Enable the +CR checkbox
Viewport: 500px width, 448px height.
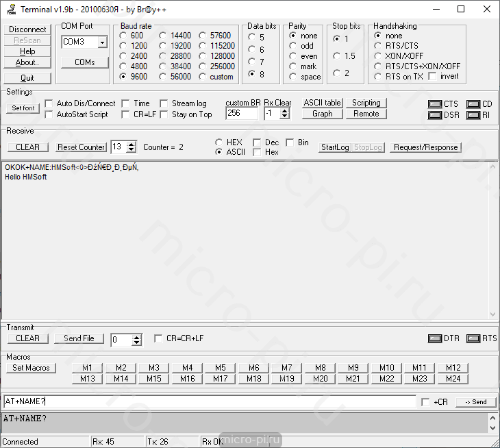point(425,402)
